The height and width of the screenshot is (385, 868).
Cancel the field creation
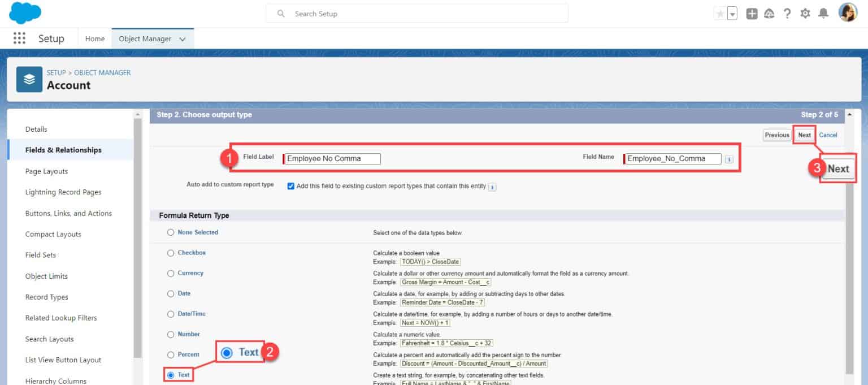(828, 135)
